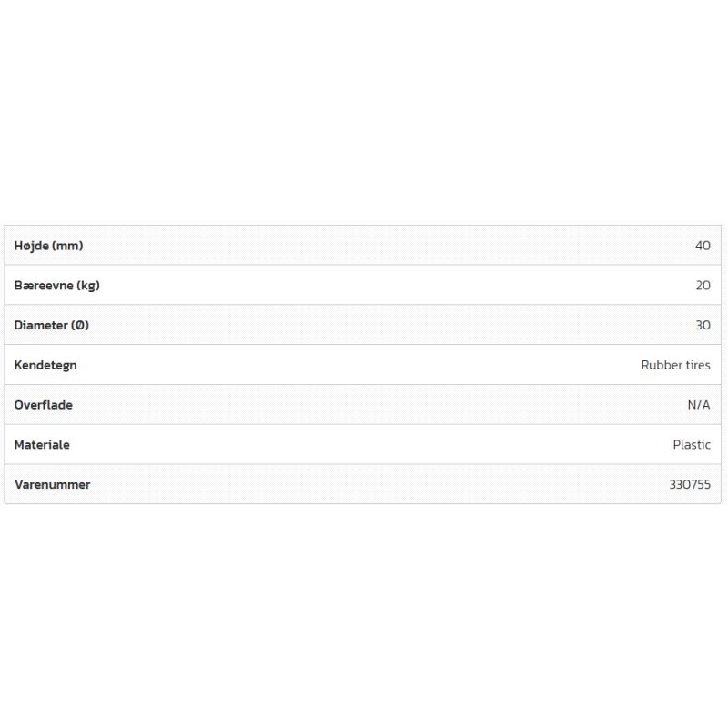Click the empty middle of the Varenummer row
The height and width of the screenshot is (728, 728).
click(364, 485)
